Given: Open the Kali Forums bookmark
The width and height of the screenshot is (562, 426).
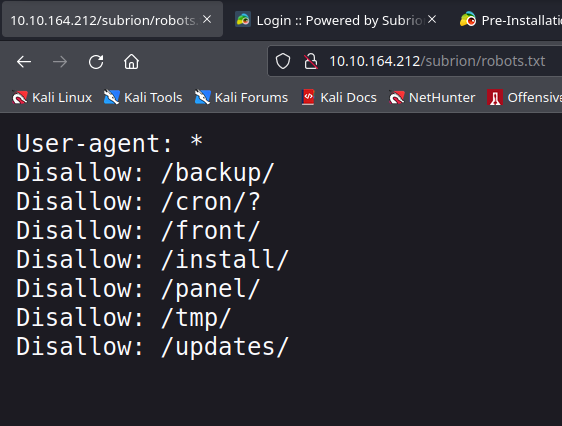Looking at the screenshot, I should [x=241, y=97].
